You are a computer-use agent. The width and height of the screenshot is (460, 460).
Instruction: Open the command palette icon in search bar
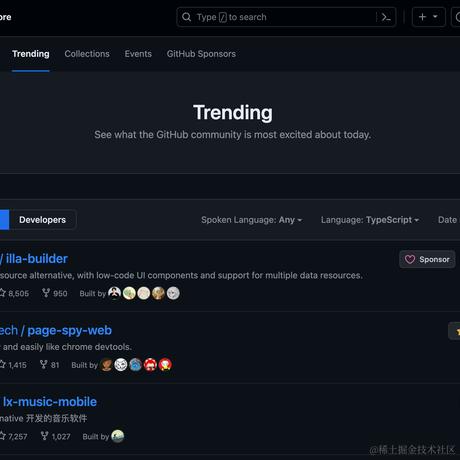click(386, 17)
